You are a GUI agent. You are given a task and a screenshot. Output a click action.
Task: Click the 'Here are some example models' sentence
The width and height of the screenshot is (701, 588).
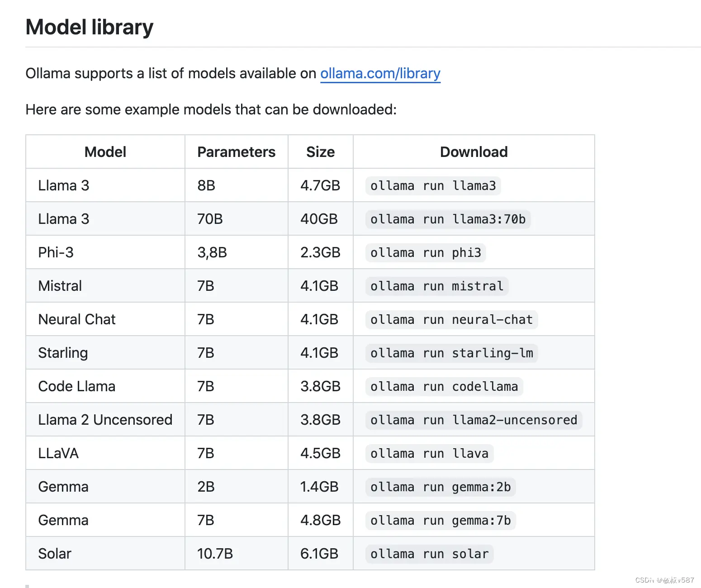coord(211,109)
